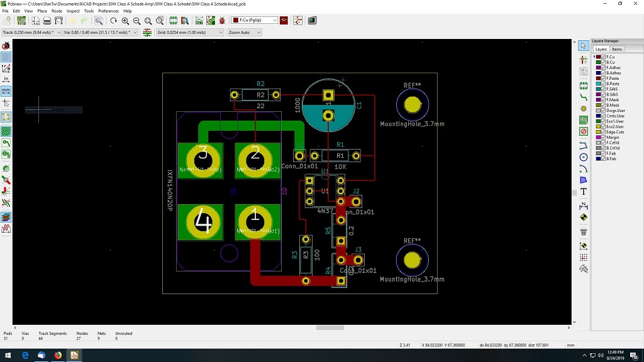Open the Preferences menu
The width and height of the screenshot is (644, 362).
(108, 11)
